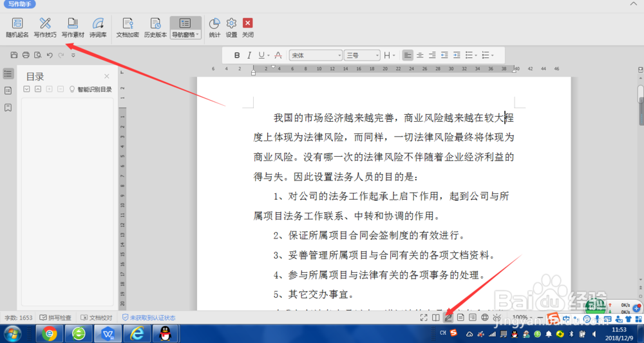This screenshot has height=343, width=644.
Task: Select the chapter list sidebar icon
Action: [x=8, y=91]
